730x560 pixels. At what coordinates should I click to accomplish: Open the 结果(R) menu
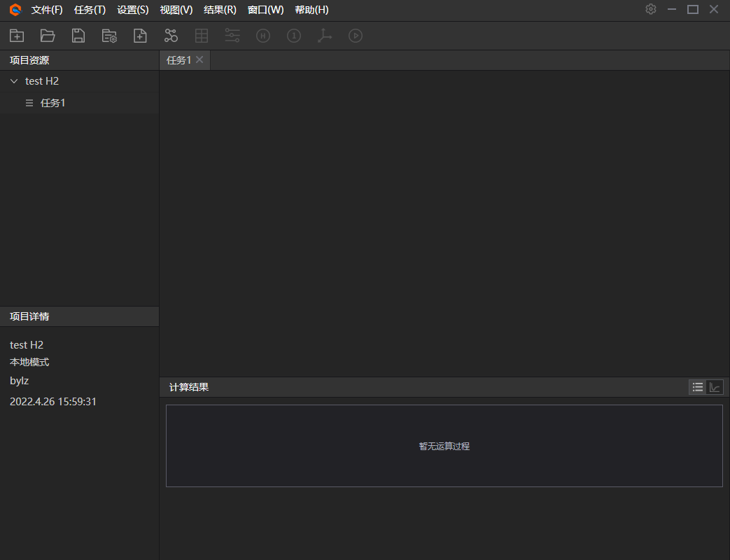click(x=220, y=10)
